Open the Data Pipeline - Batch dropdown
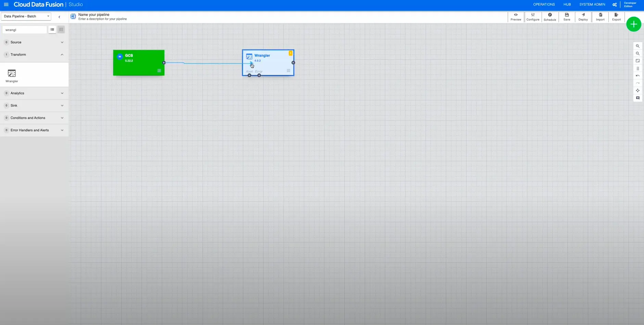 pos(26,16)
